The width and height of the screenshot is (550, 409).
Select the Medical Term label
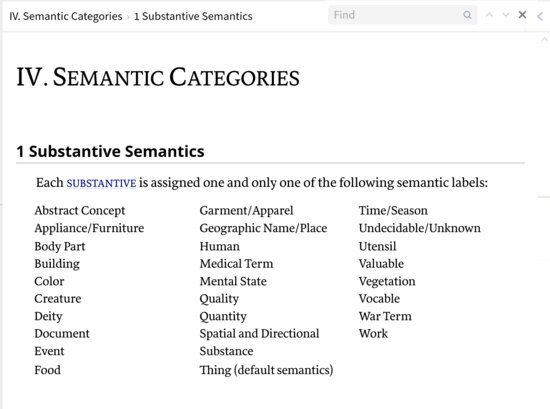(236, 264)
